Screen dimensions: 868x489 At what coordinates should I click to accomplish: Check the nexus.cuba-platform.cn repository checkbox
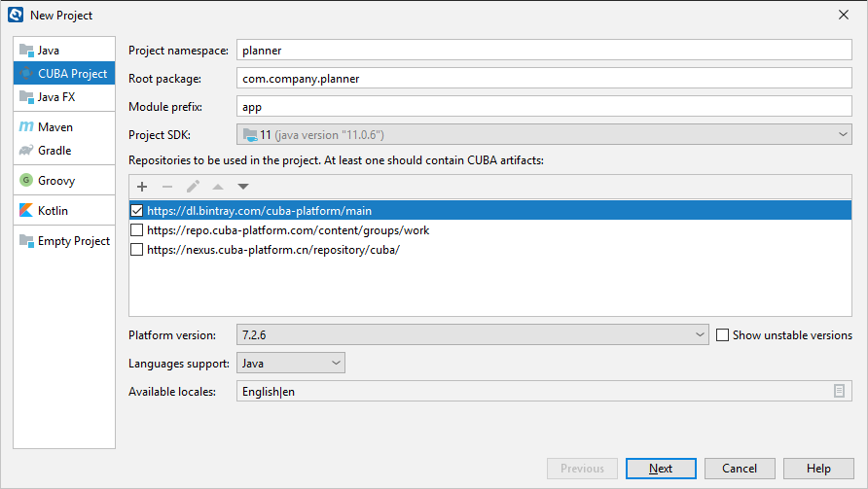137,250
